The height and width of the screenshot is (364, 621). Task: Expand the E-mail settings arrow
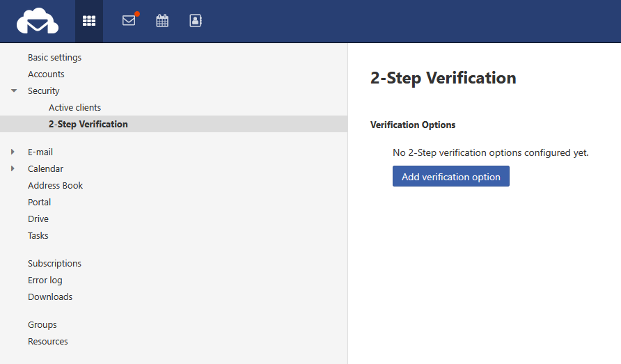13,152
